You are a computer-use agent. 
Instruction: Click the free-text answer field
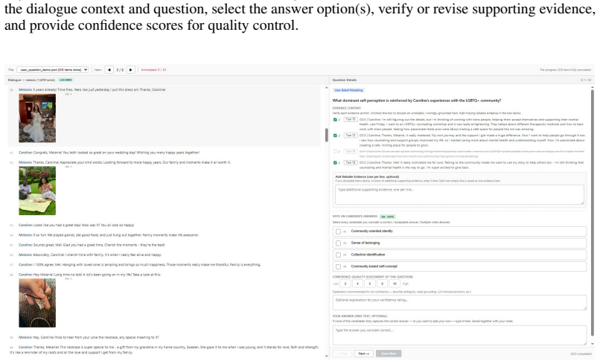tap(459, 336)
